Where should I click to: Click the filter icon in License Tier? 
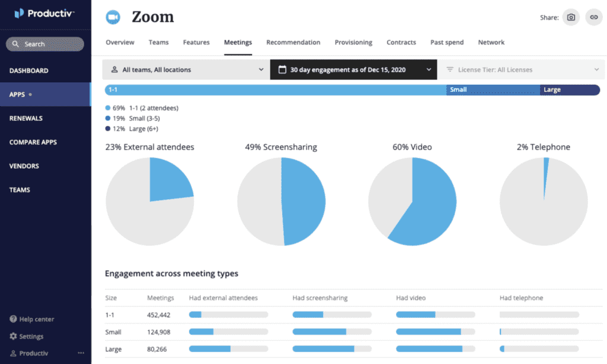[x=450, y=70]
